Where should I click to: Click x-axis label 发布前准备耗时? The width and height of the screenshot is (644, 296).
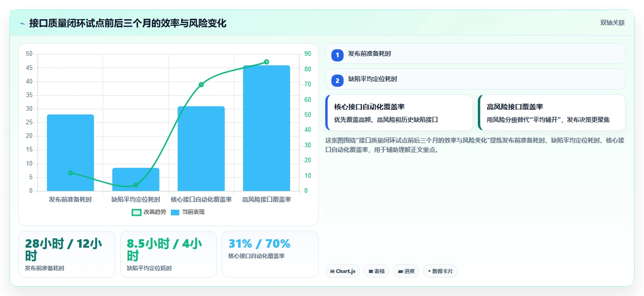(70, 199)
